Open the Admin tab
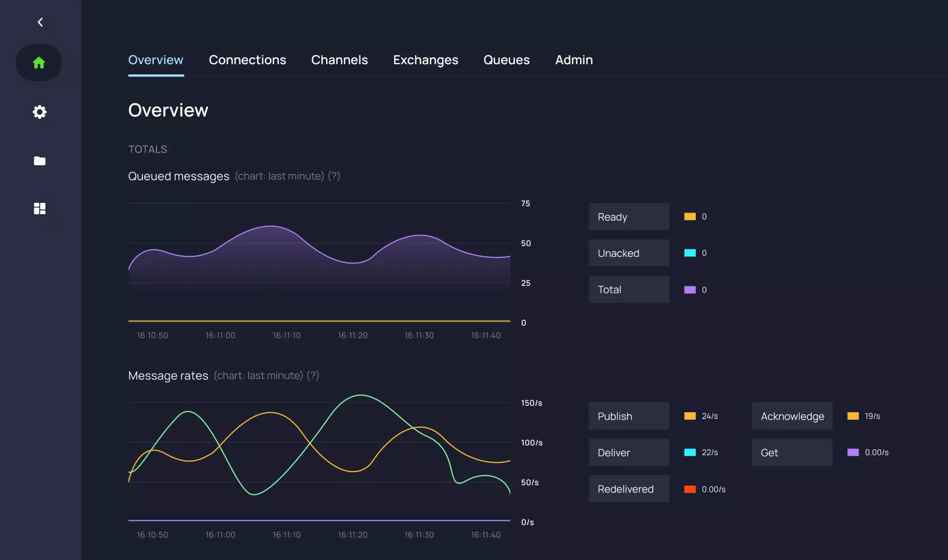 click(574, 60)
